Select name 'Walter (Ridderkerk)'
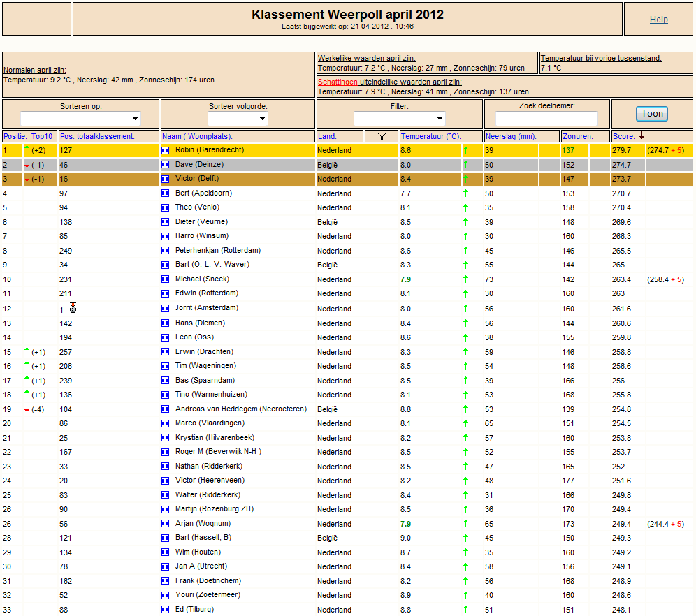The height and width of the screenshot is (616, 696). pyautogui.click(x=208, y=495)
